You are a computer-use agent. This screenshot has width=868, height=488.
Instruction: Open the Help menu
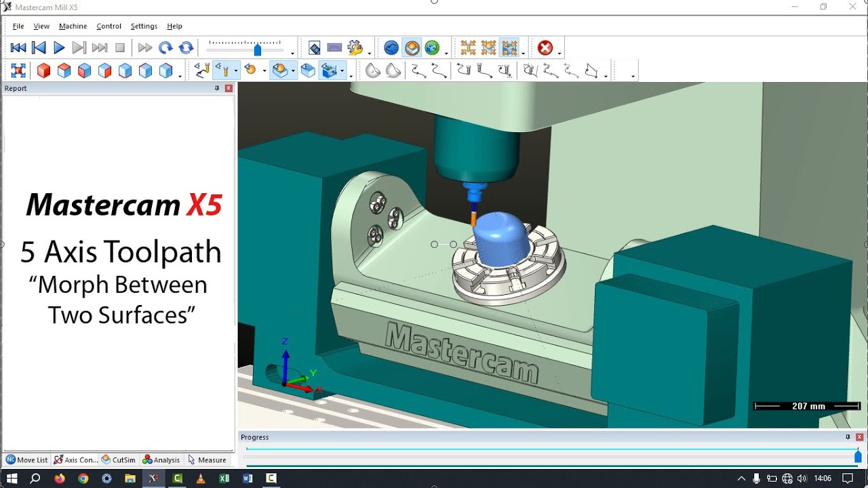click(x=174, y=26)
